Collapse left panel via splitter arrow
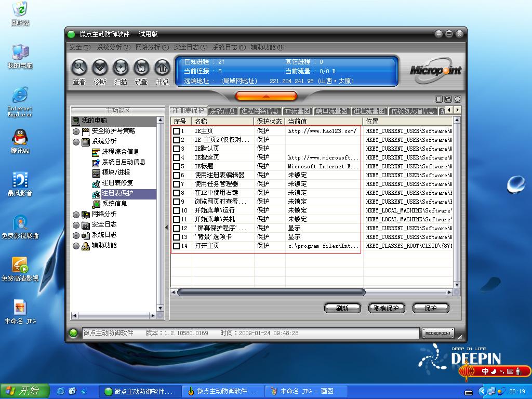Viewport: 532px width, 399px height. tap(167, 228)
